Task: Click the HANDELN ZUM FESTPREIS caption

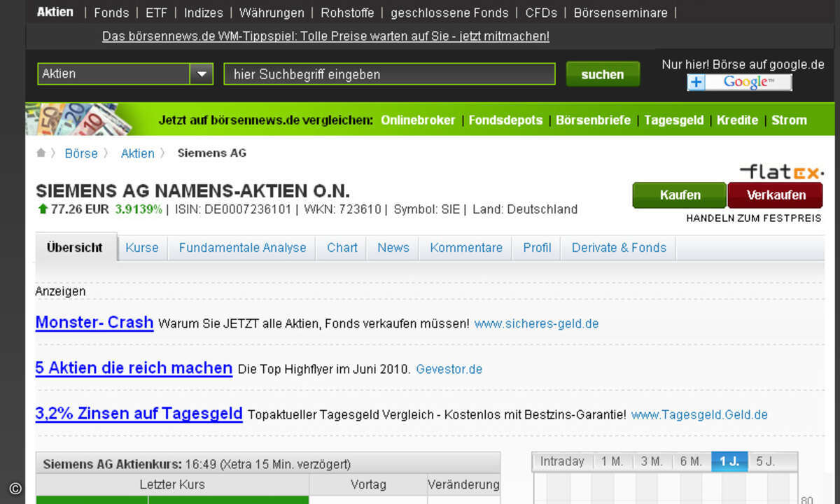Action: (x=754, y=218)
